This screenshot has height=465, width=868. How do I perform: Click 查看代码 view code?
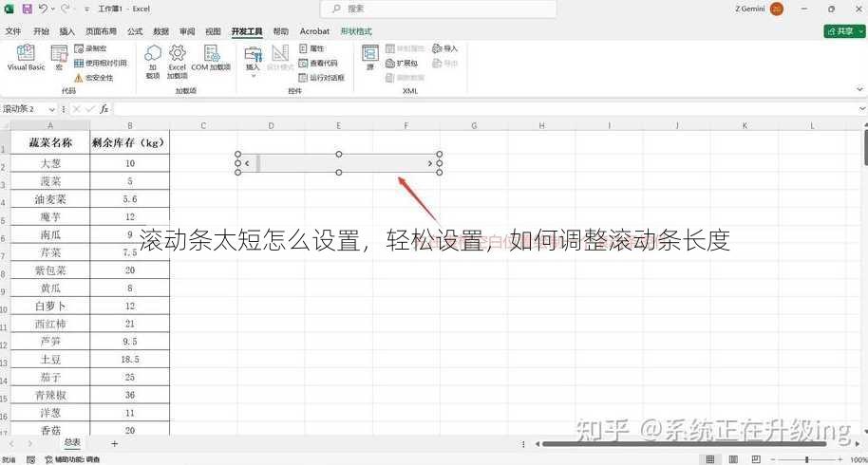pos(318,63)
